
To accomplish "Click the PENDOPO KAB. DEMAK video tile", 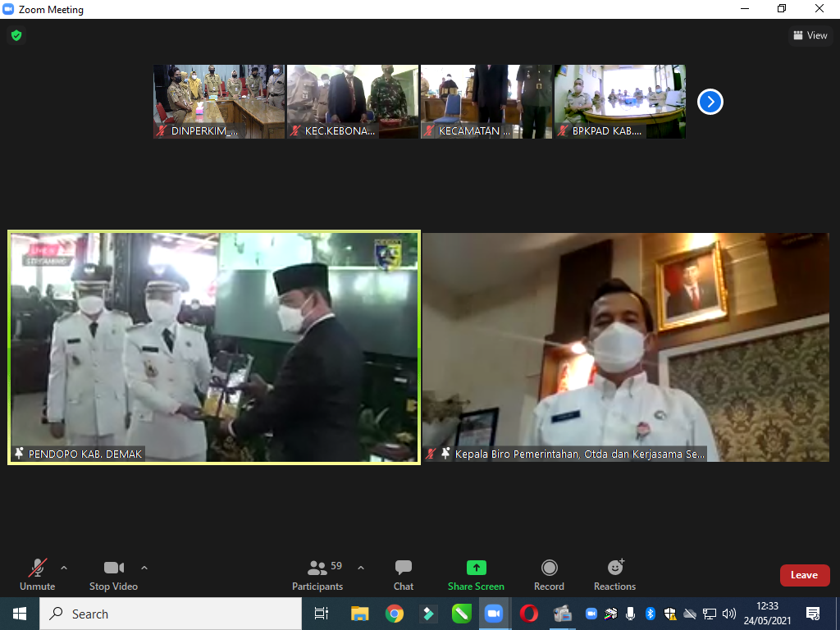I will [x=213, y=347].
